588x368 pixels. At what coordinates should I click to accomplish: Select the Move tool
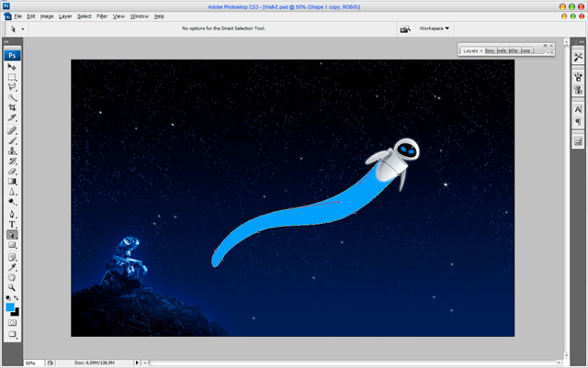click(12, 67)
